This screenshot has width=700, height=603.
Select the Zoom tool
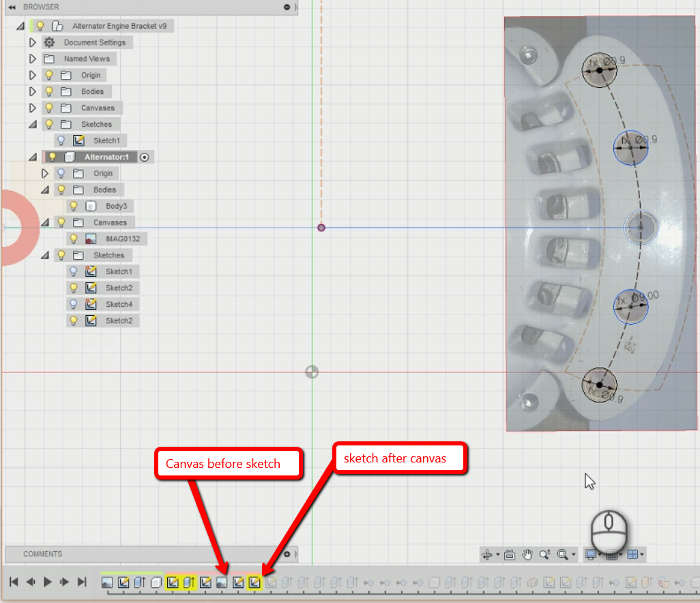coord(544,555)
